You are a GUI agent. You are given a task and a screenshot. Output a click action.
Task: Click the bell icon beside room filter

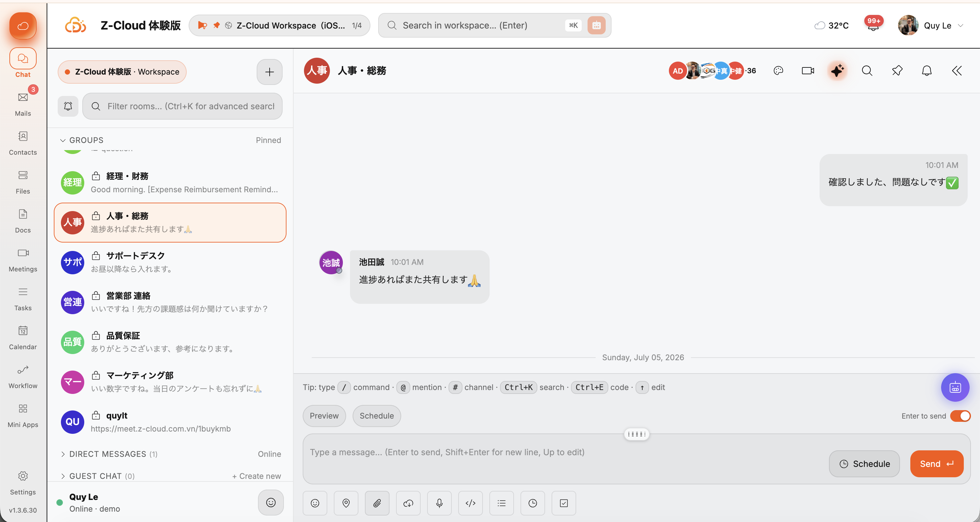[68, 106]
